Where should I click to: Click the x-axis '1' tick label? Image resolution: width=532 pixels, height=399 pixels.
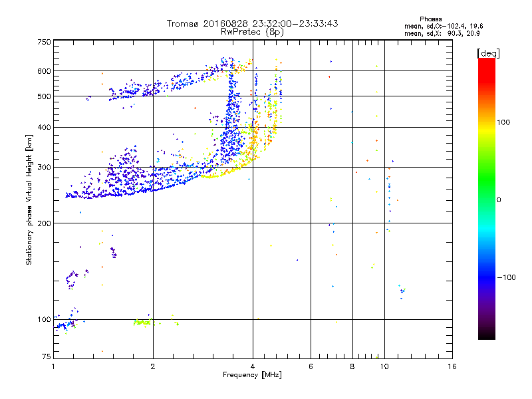[53, 366]
